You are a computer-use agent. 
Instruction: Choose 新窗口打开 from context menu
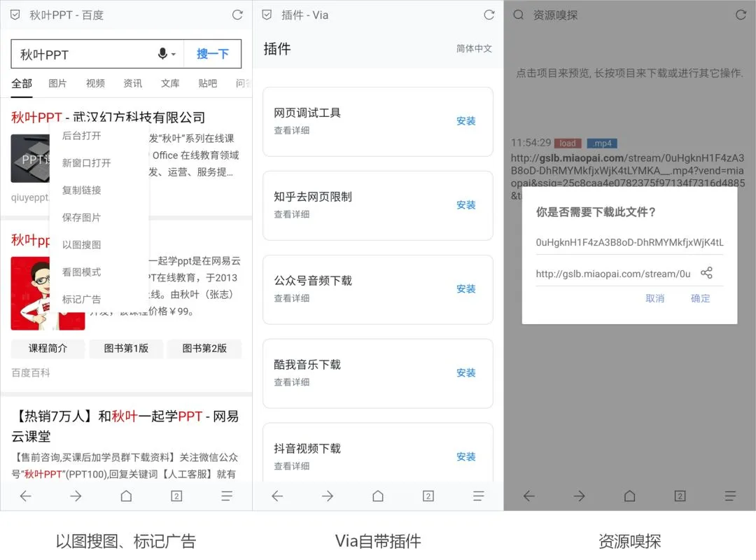tap(86, 163)
